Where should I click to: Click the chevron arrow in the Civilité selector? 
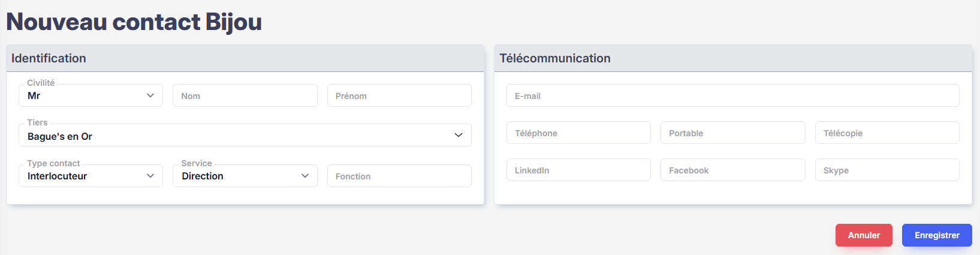click(x=150, y=95)
